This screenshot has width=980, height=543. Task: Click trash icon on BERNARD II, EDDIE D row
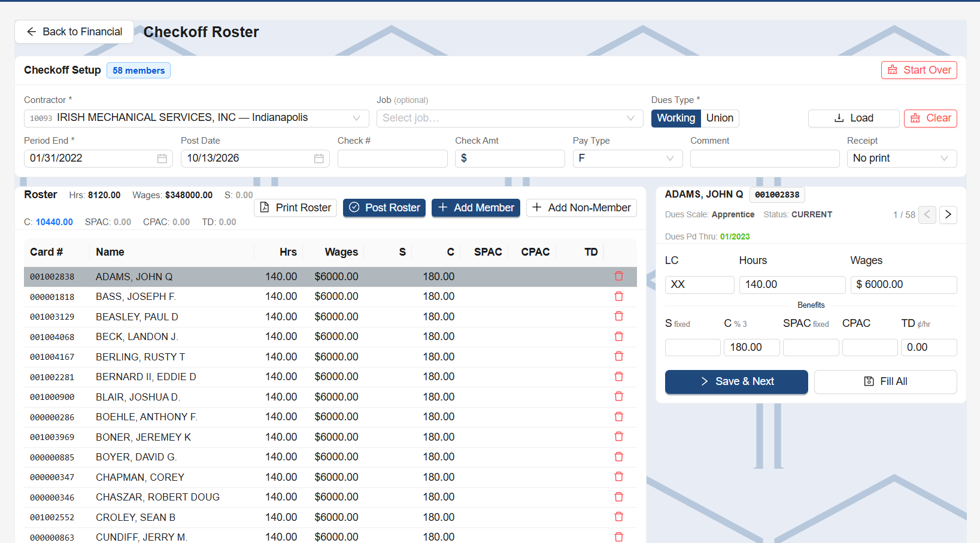tap(619, 377)
